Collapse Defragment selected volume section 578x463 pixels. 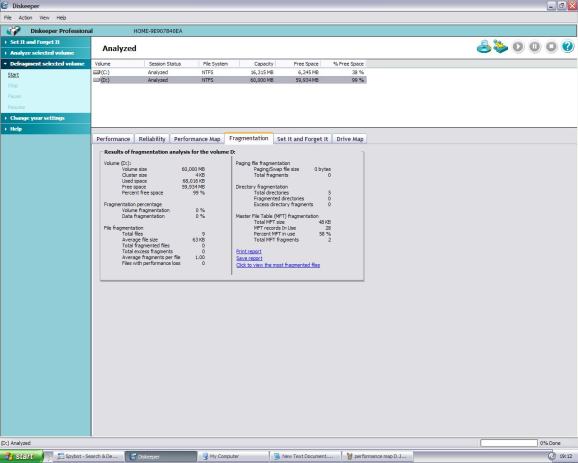click(x=46, y=64)
